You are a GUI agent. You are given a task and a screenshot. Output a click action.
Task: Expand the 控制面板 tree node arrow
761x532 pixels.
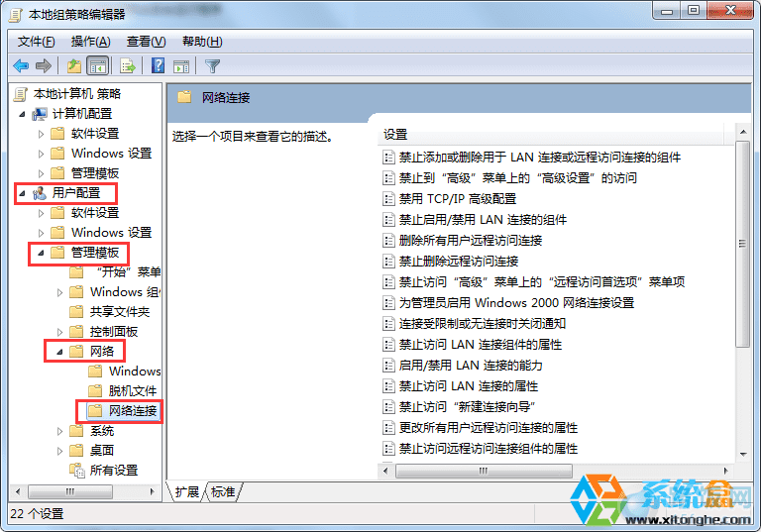click(x=59, y=332)
